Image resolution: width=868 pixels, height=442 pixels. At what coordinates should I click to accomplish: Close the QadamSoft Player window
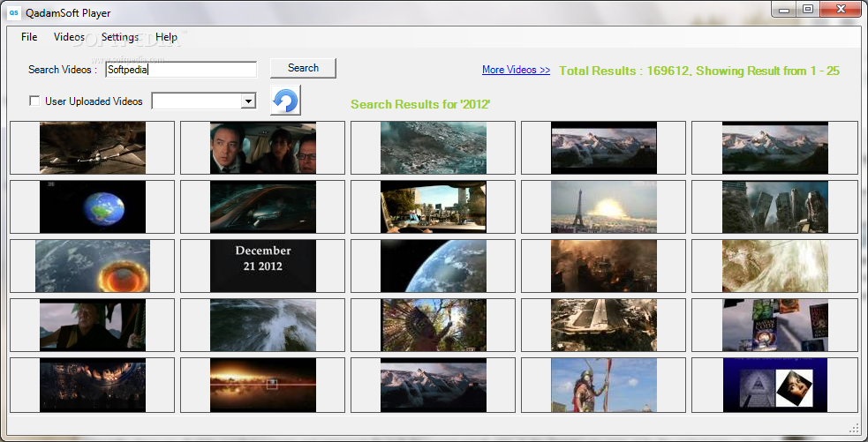tap(841, 9)
